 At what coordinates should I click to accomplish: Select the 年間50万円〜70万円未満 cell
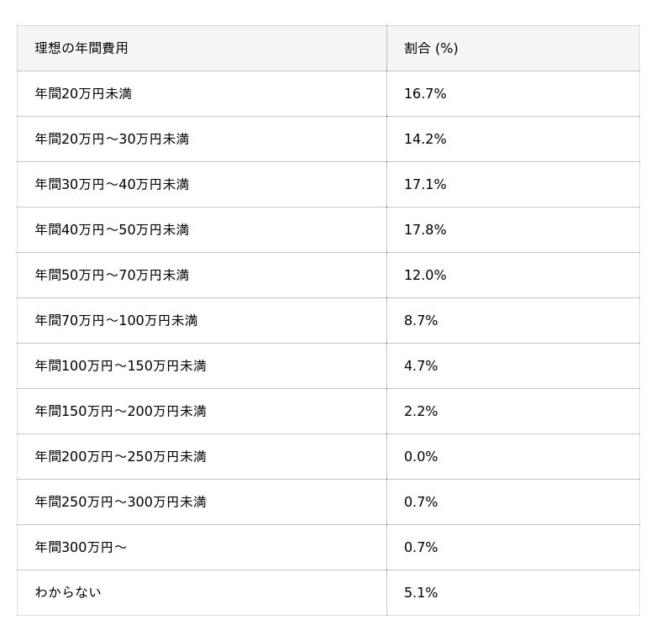click(112, 276)
